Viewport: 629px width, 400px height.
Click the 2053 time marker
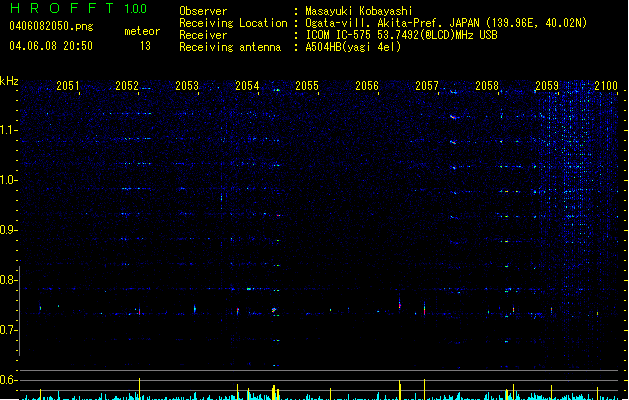[x=187, y=85]
